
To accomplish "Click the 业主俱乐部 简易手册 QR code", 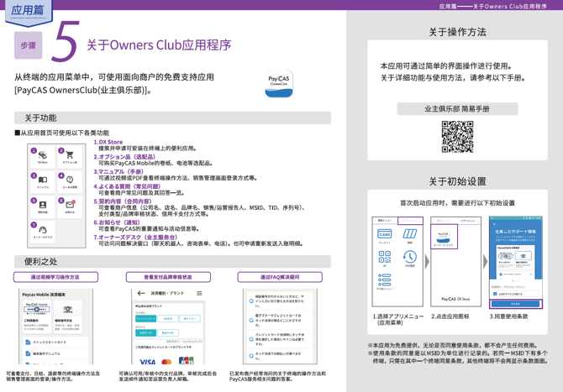I will (457, 138).
